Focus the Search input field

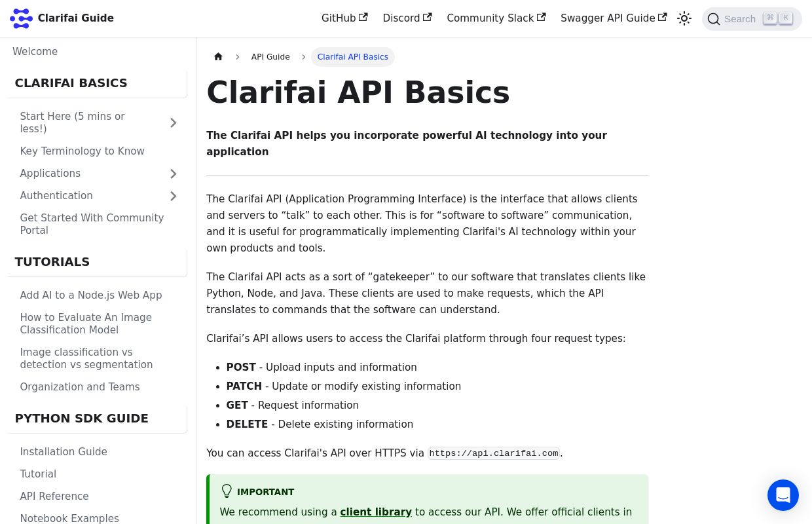(752, 19)
